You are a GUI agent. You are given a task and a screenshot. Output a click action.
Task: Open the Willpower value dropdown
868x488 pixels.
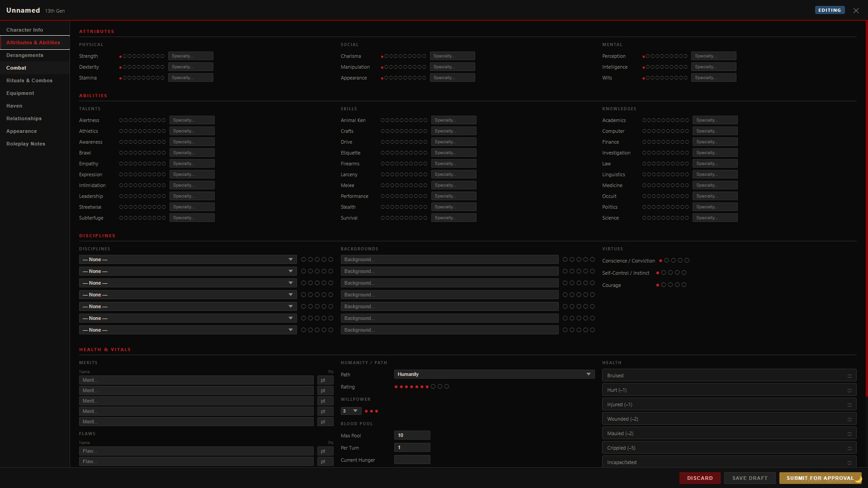(x=351, y=411)
